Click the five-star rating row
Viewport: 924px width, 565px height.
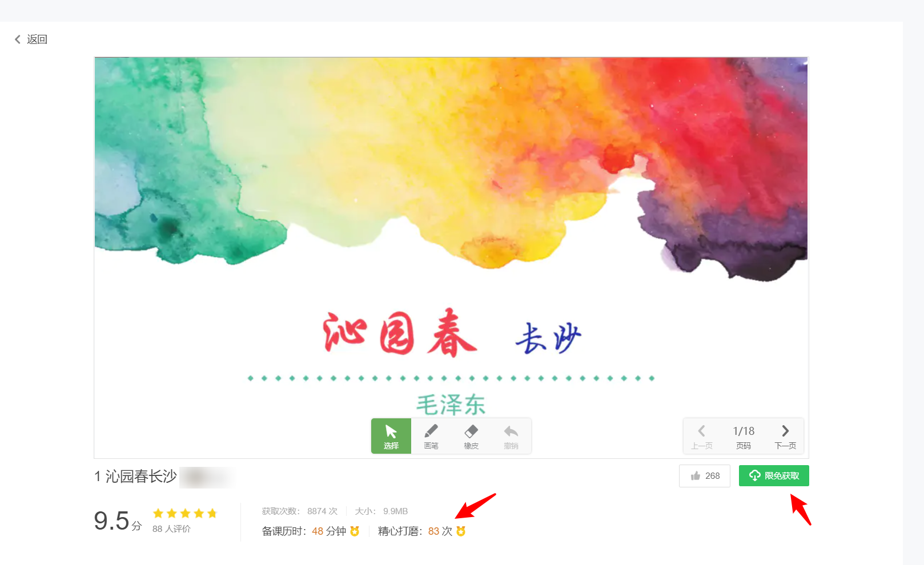[x=185, y=513]
